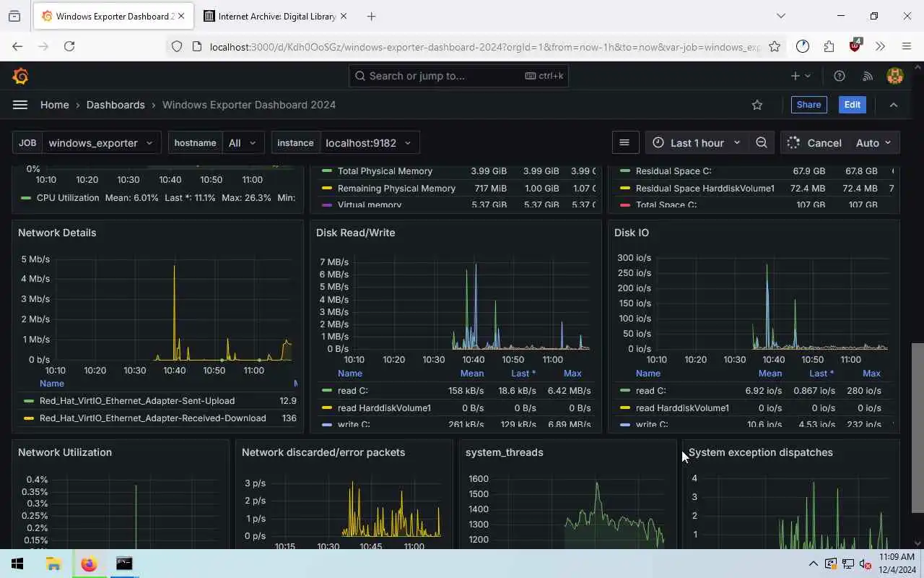Click the Share button
The height and width of the screenshot is (578, 924).
point(808,105)
